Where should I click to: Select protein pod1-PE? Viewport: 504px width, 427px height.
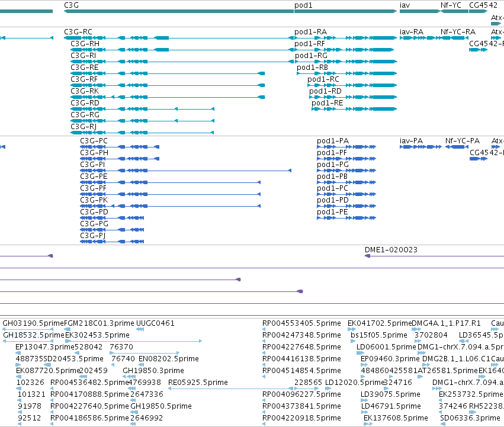pyautogui.click(x=332, y=212)
